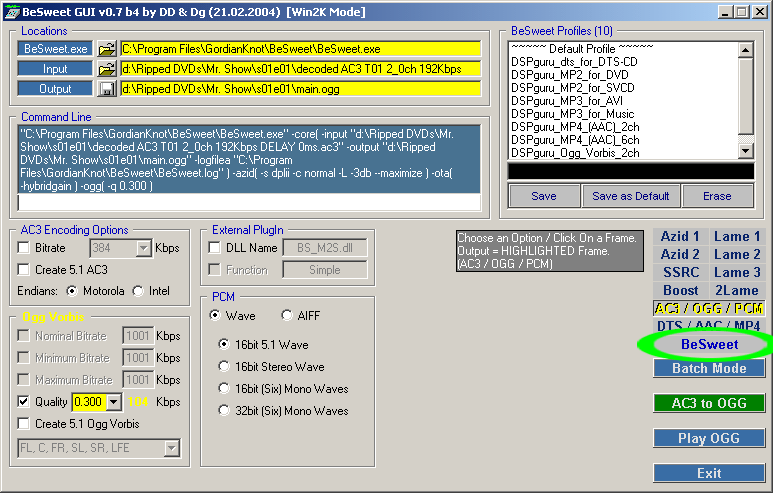Viewport: 773px width, 493px height.
Task: Open the Boost settings tab
Action: 680,290
